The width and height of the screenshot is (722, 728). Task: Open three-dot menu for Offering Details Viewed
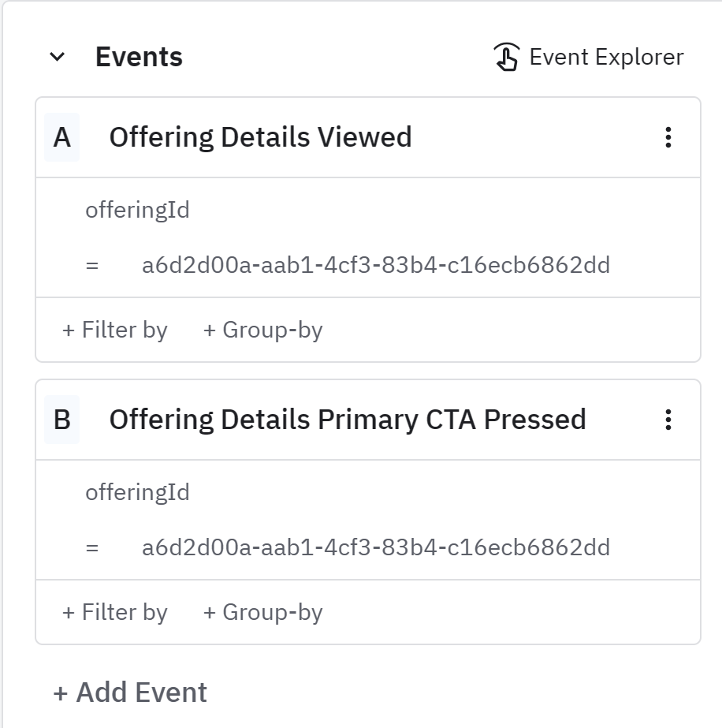pyautogui.click(x=668, y=137)
